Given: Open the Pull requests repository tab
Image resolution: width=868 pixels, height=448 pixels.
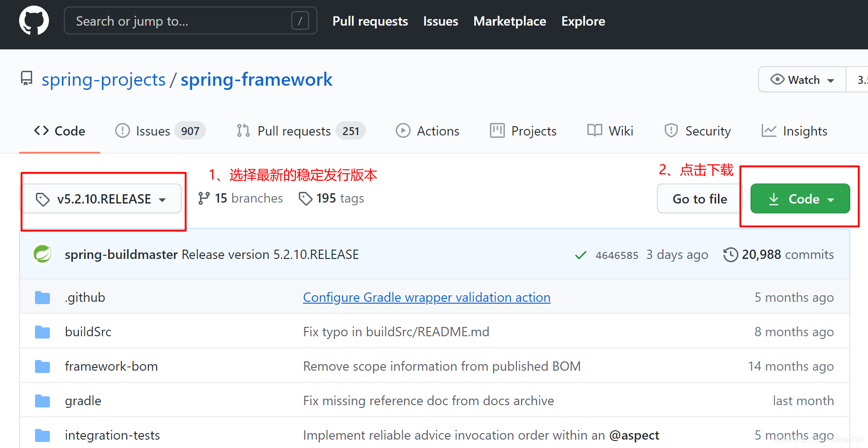Looking at the screenshot, I should (301, 131).
